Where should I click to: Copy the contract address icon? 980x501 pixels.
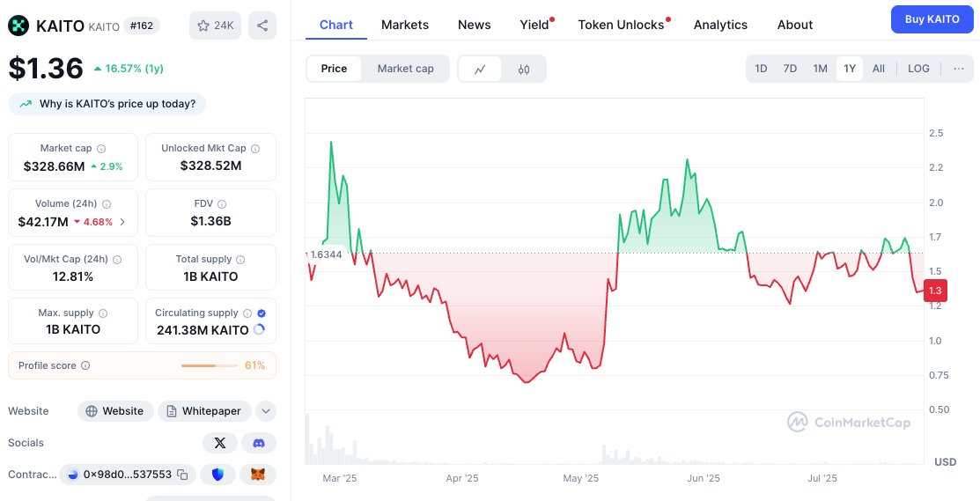coord(182,475)
